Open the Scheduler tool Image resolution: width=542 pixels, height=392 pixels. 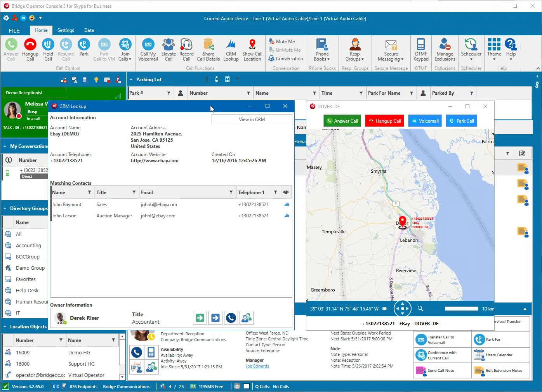pos(471,45)
